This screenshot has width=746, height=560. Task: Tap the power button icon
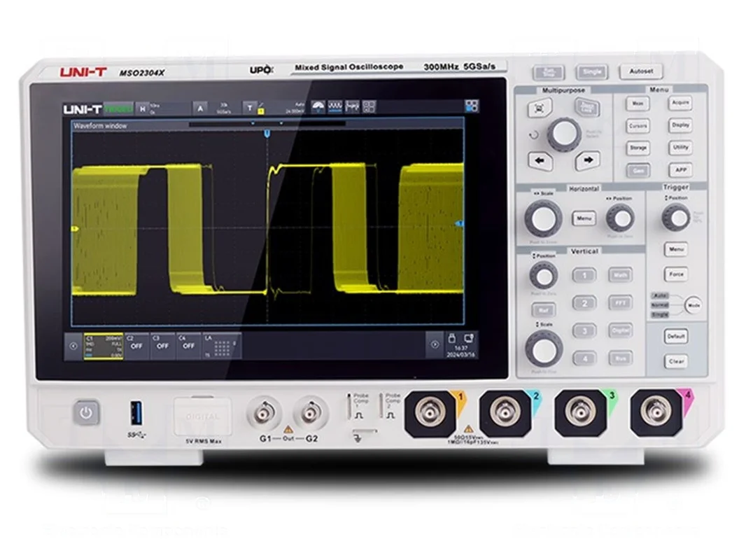pos(86,412)
